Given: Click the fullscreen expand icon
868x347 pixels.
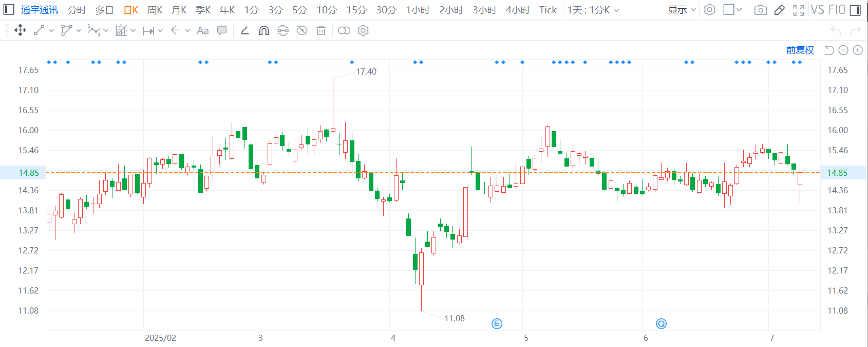Looking at the screenshot, I should [799, 10].
